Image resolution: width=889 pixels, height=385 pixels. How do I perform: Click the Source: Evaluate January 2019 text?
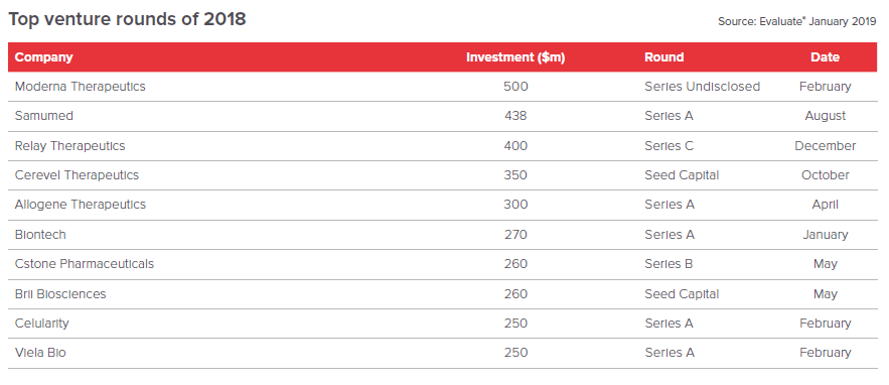[x=797, y=22]
